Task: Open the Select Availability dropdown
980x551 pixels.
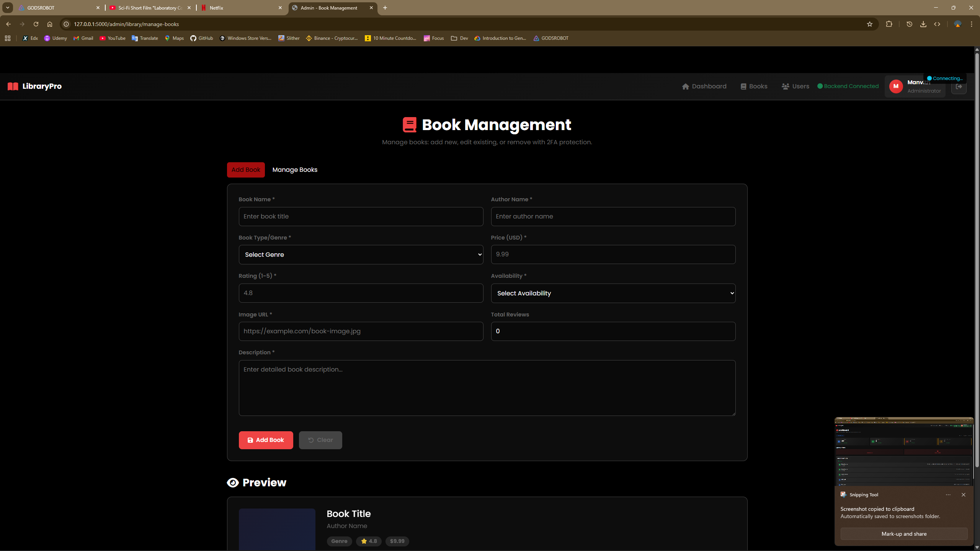Action: [612, 293]
